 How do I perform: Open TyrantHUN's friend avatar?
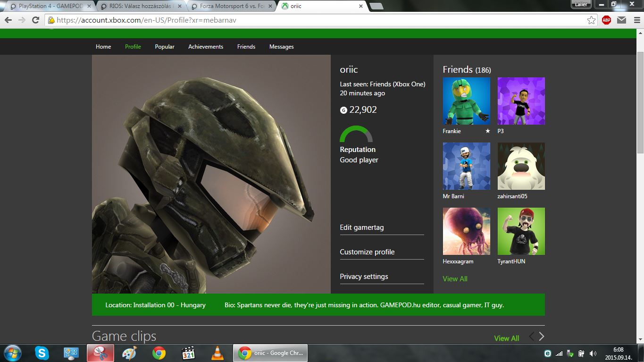pos(521,231)
